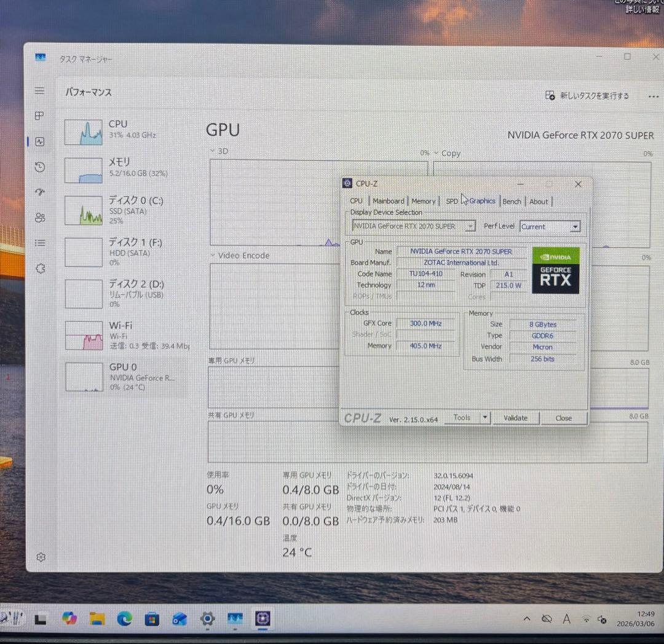
Task: Show hidden system tray icons chevron
Action: point(527,619)
